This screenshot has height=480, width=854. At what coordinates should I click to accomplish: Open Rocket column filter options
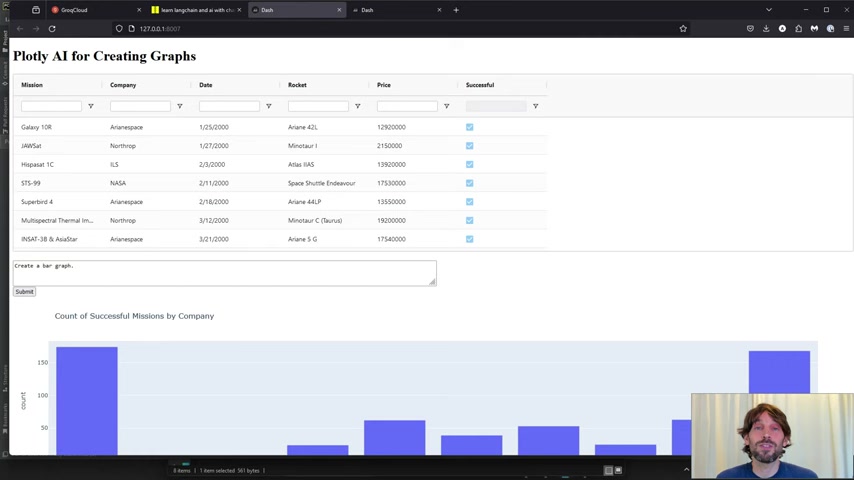(x=358, y=106)
